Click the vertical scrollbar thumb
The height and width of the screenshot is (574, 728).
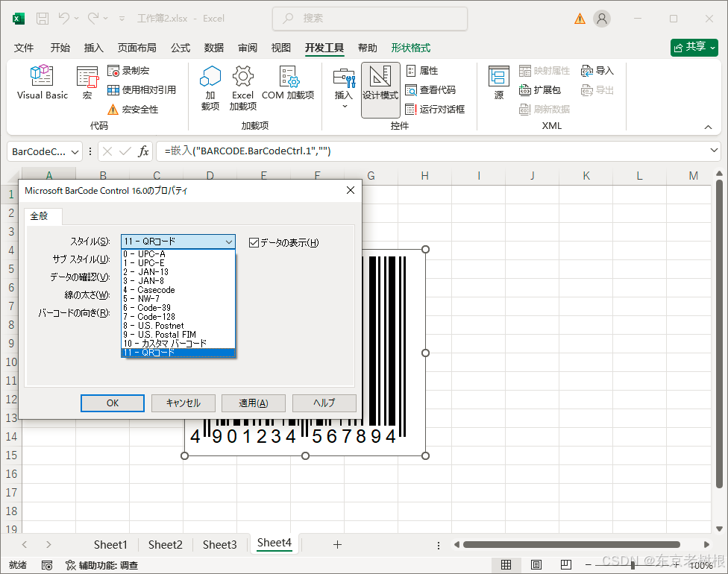(719, 334)
